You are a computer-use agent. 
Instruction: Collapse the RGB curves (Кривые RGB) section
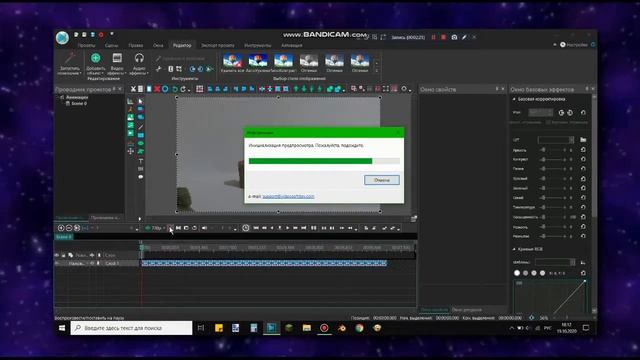coord(514,249)
